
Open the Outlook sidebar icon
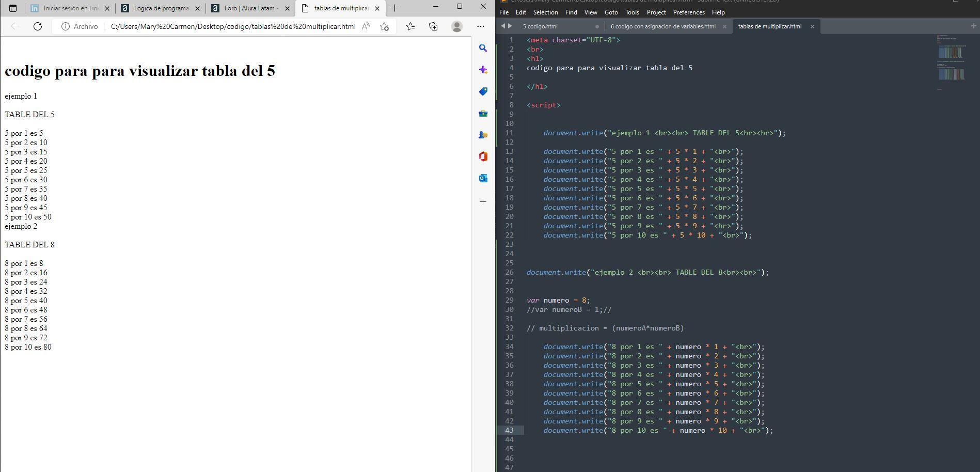483,178
